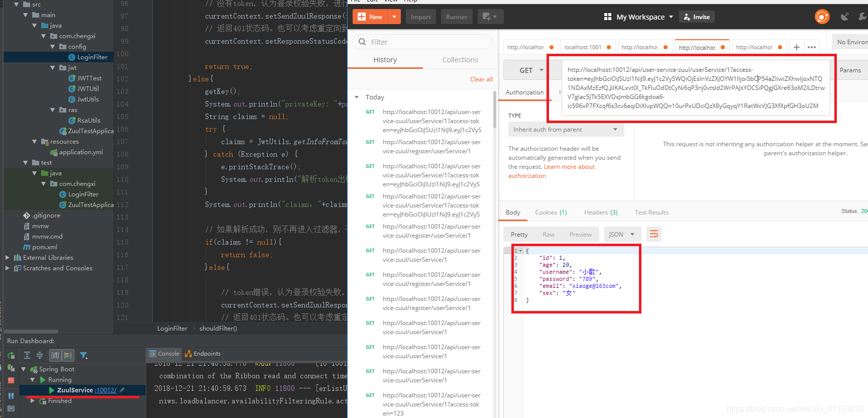Open the :10012/ link beside ZuulService
Screen dimensions: 868x418
pos(105,390)
